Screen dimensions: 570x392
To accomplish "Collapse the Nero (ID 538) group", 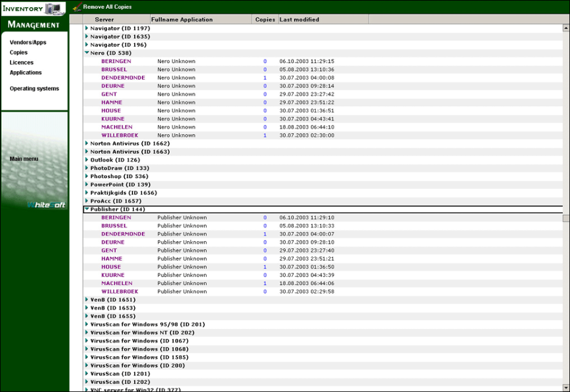I will (87, 53).
